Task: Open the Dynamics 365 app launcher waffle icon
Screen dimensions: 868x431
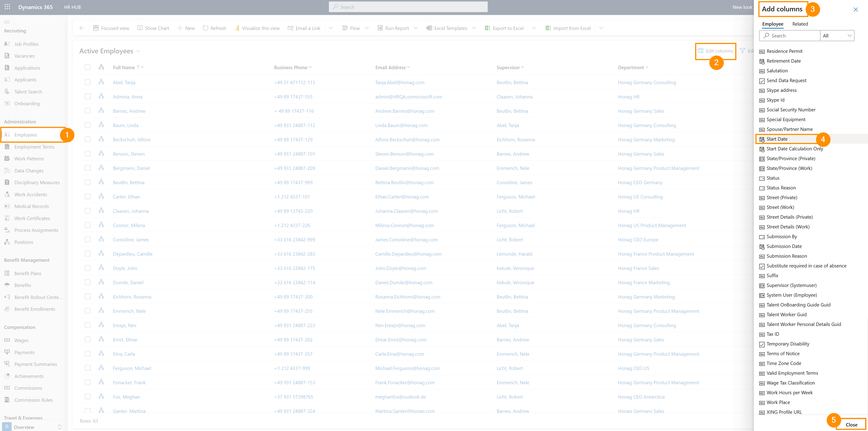Action: click(7, 7)
